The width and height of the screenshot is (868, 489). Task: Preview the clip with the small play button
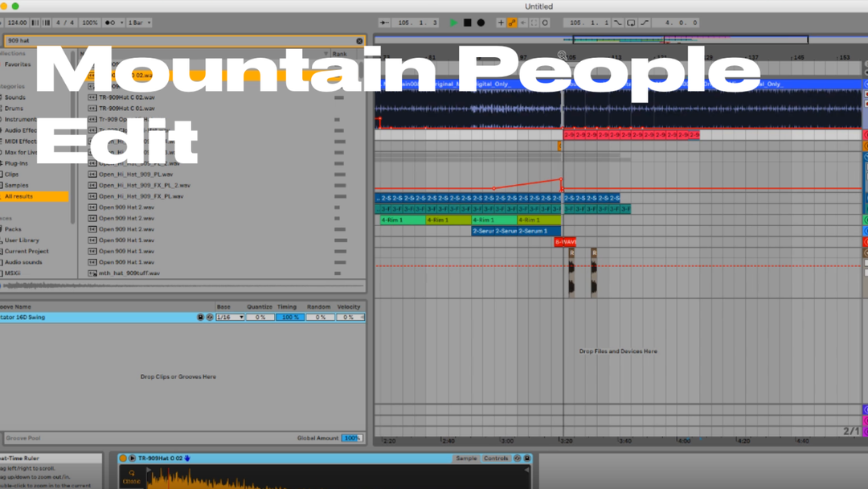pos(133,458)
